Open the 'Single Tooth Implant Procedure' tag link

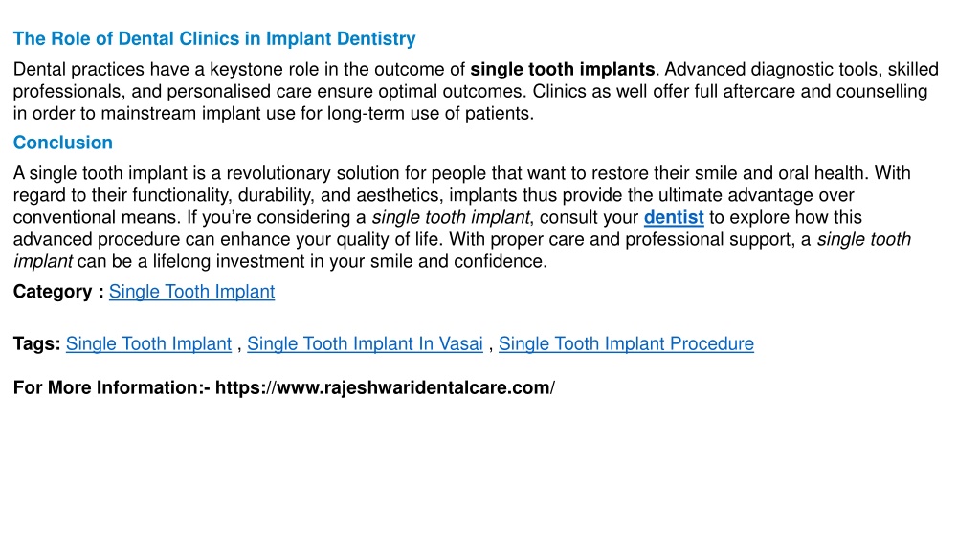[x=626, y=343]
